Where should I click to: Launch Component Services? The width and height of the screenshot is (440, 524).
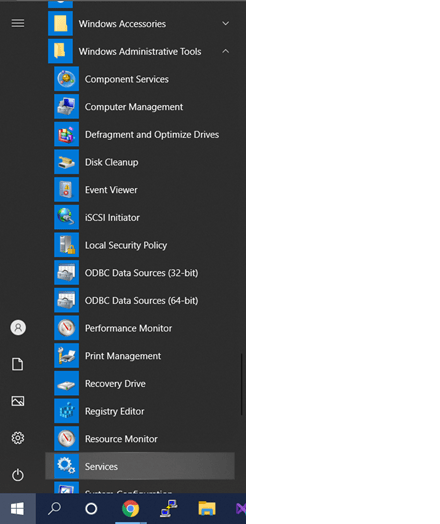pyautogui.click(x=126, y=79)
